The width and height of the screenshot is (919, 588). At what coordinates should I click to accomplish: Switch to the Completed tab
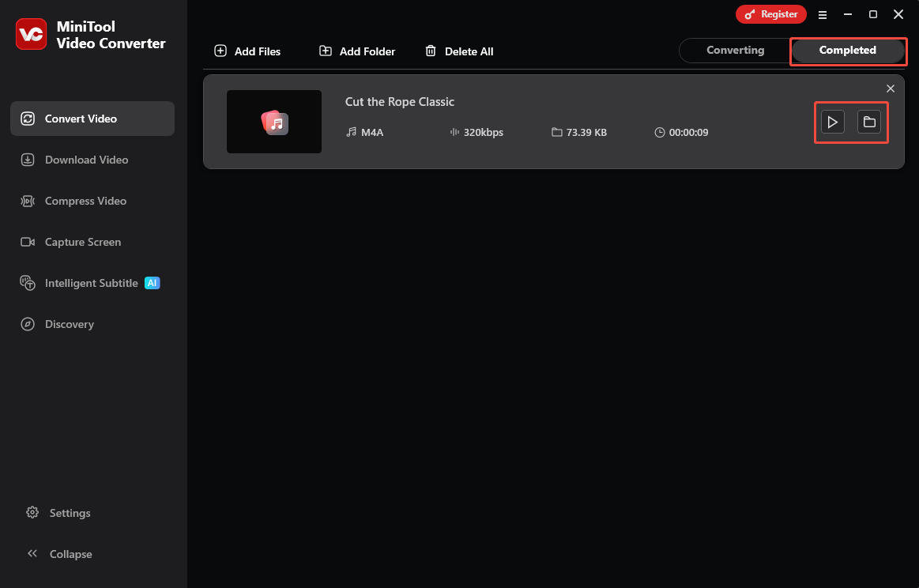(848, 50)
